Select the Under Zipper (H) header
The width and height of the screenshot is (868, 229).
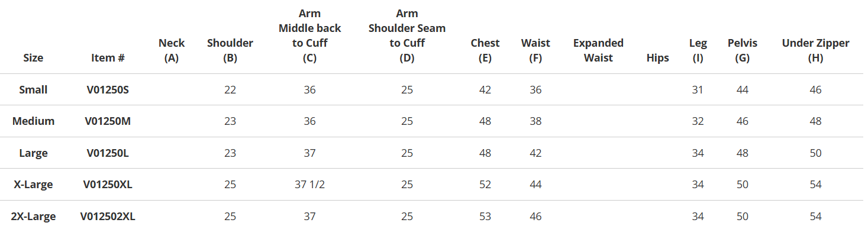tap(816, 50)
